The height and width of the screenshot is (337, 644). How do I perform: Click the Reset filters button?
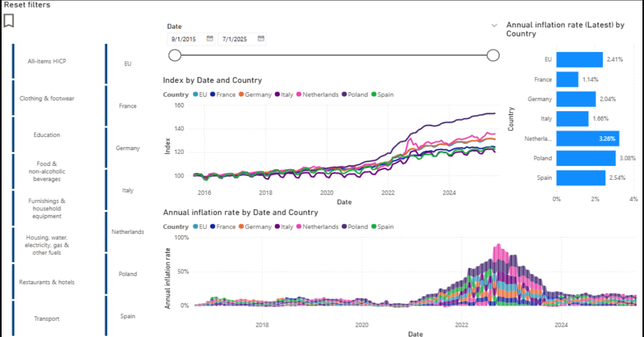(x=27, y=5)
